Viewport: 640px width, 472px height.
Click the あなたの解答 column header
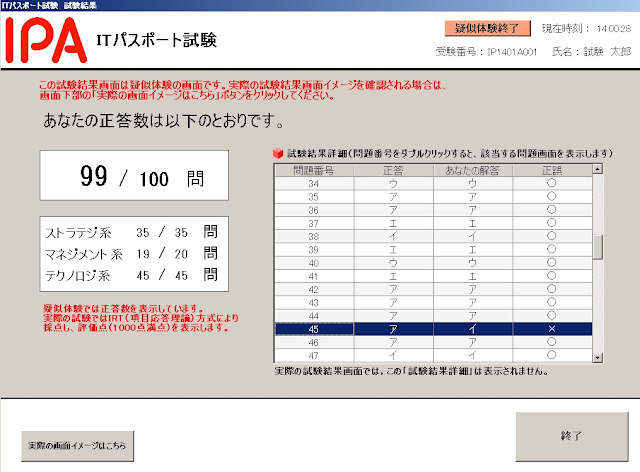click(473, 170)
